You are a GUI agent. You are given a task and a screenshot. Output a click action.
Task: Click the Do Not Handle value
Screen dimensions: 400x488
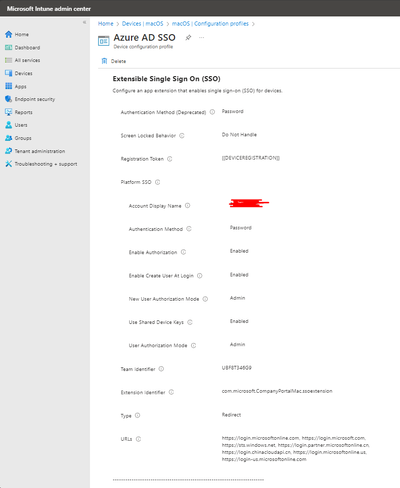239,135
